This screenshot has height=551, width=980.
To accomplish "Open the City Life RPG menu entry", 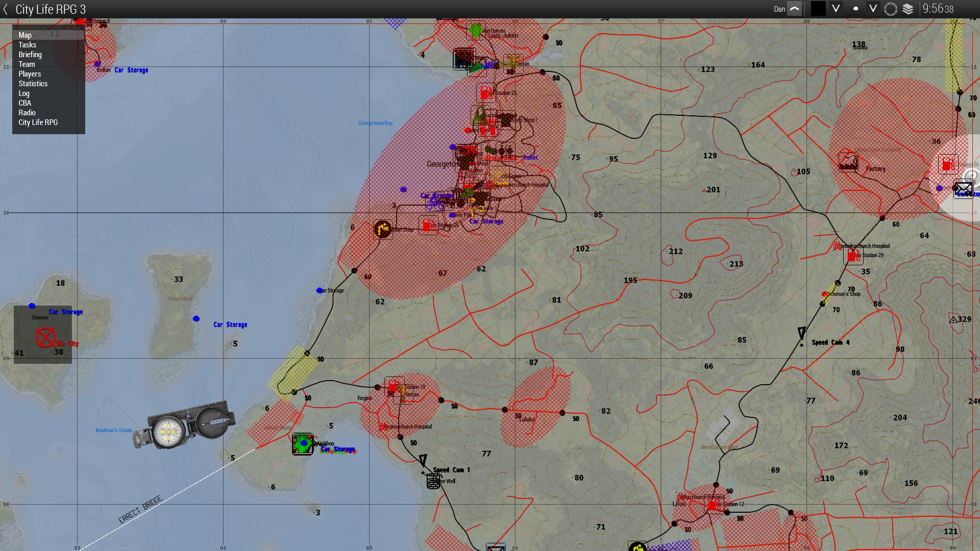I will click(48, 122).
